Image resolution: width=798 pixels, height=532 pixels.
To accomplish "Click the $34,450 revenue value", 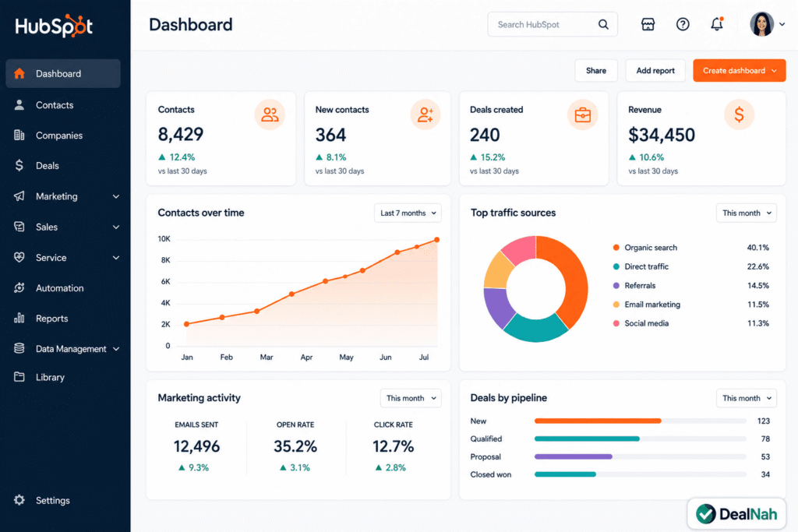I will [x=661, y=135].
